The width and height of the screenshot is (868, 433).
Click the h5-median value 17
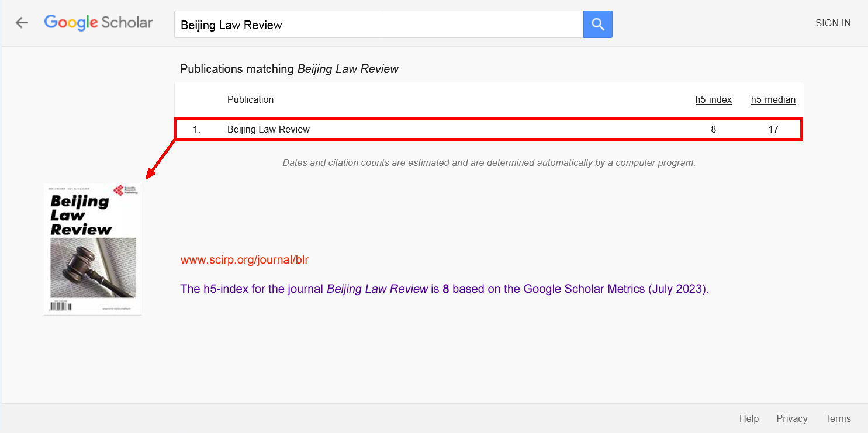click(773, 129)
